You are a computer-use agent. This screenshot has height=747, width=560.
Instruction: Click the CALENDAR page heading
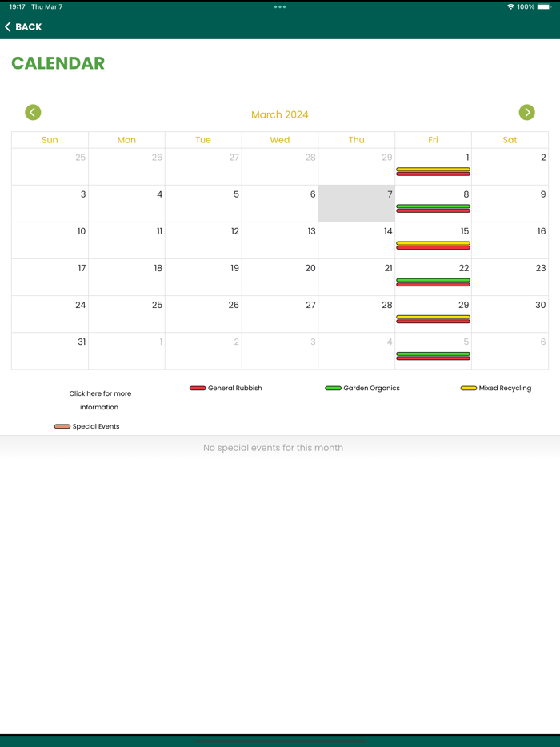click(x=58, y=63)
